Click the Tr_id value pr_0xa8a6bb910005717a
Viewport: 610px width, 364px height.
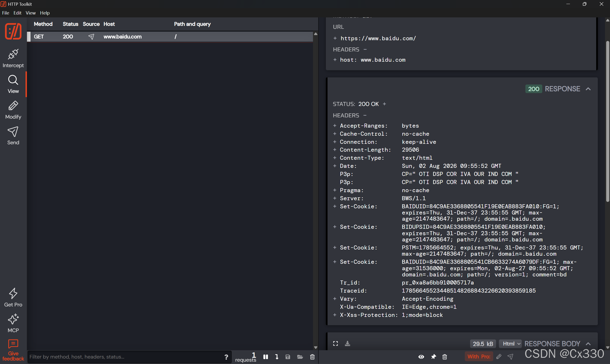tap(438, 283)
